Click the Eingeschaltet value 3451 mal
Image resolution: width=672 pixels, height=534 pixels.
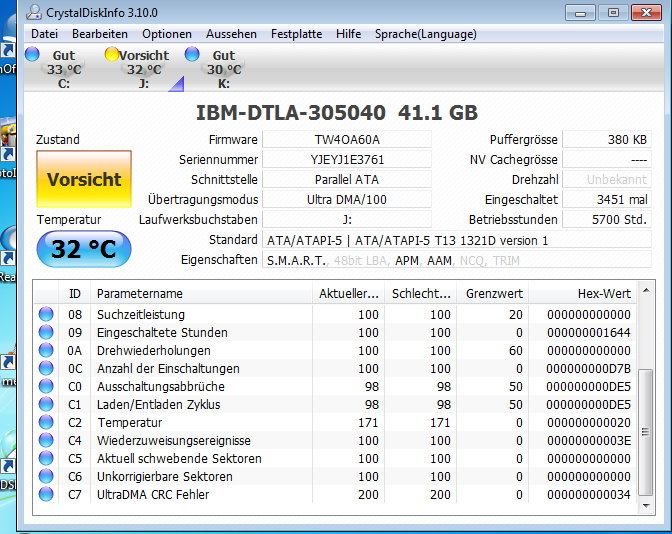607,200
